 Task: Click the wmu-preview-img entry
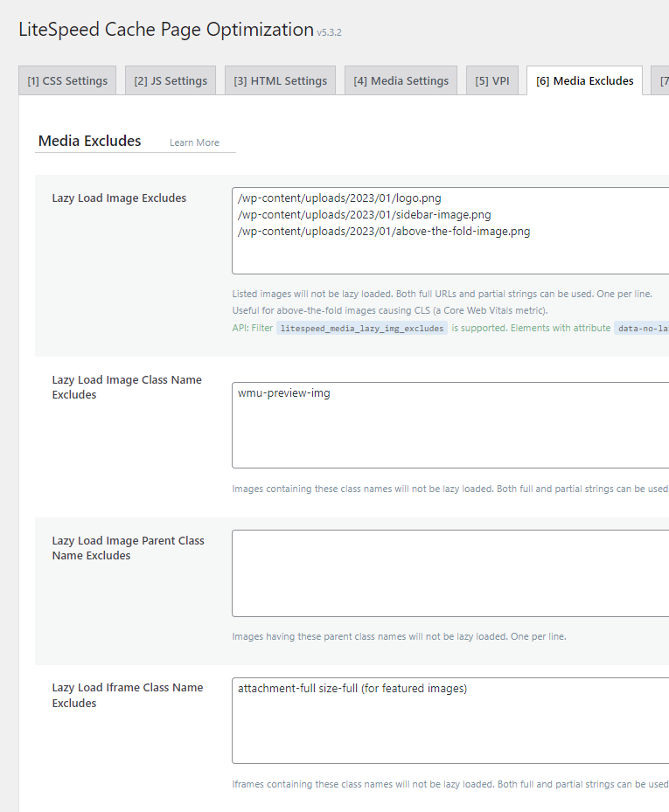[284, 393]
